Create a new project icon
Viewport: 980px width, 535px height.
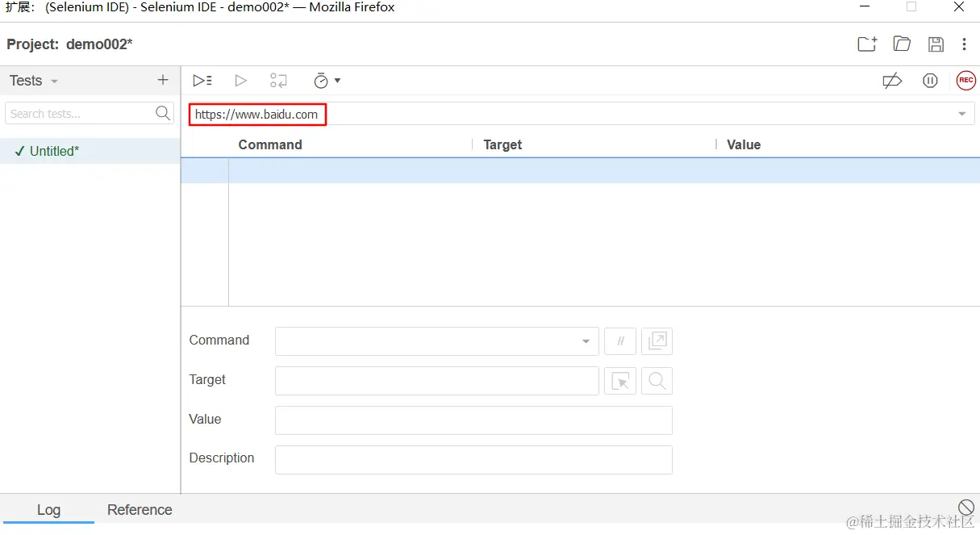pyautogui.click(x=867, y=44)
